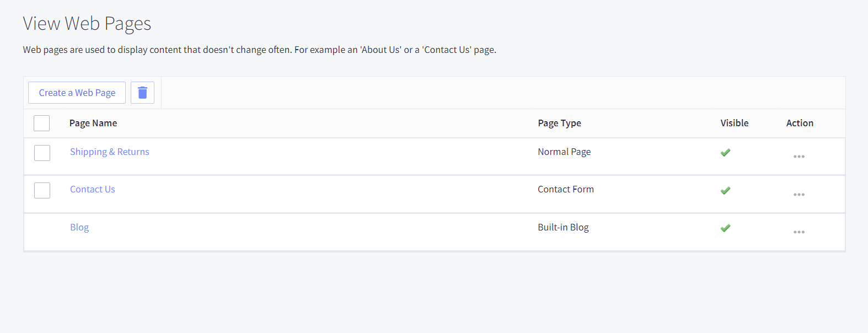Image resolution: width=868 pixels, height=333 pixels.
Task: Click the Action column header
Action: click(x=800, y=123)
